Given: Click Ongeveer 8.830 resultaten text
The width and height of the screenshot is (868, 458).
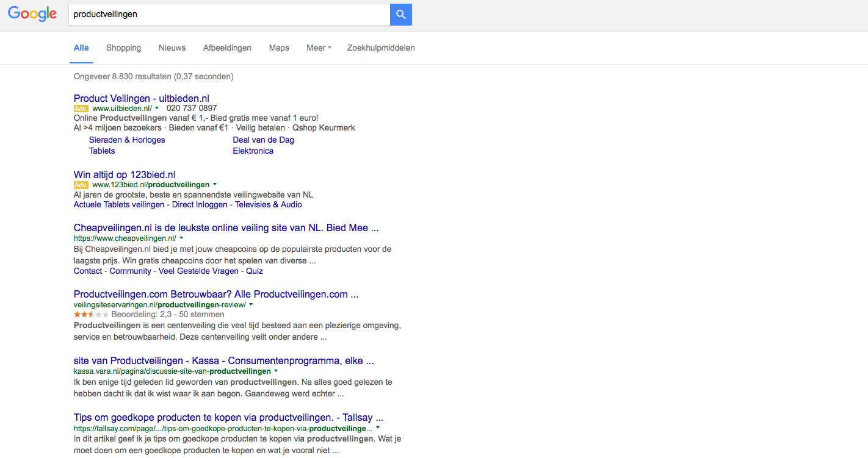Looking at the screenshot, I should [x=154, y=76].
